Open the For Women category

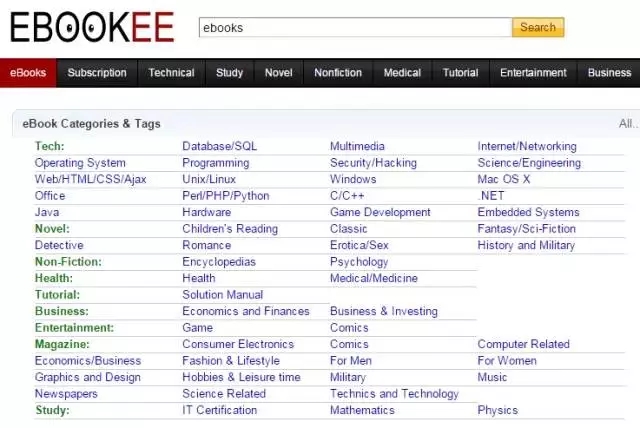[507, 361]
